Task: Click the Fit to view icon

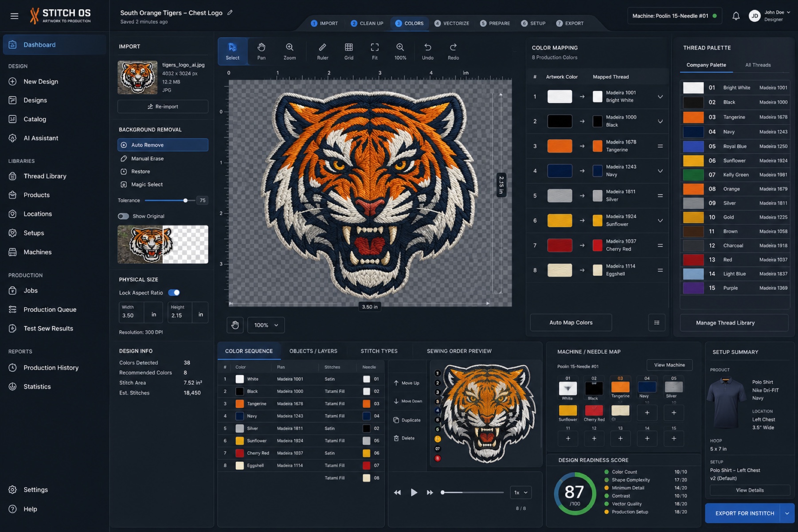Action: point(375,51)
